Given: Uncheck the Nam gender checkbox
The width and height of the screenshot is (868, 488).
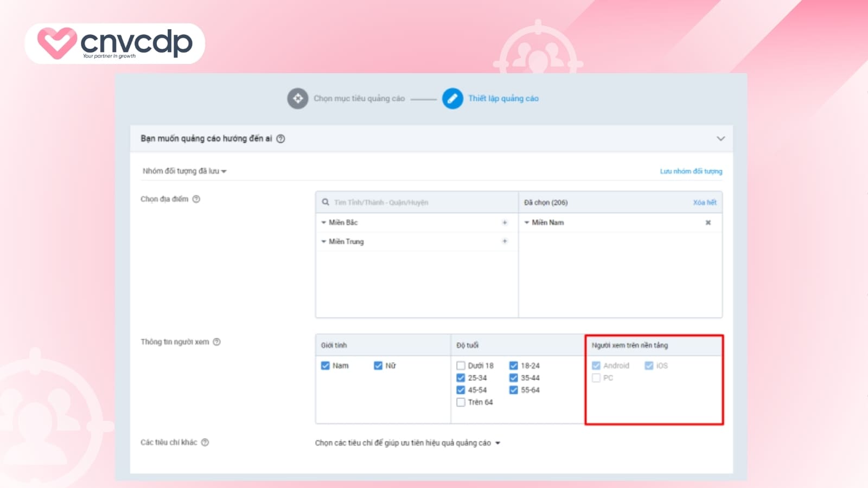Looking at the screenshot, I should pyautogui.click(x=325, y=365).
